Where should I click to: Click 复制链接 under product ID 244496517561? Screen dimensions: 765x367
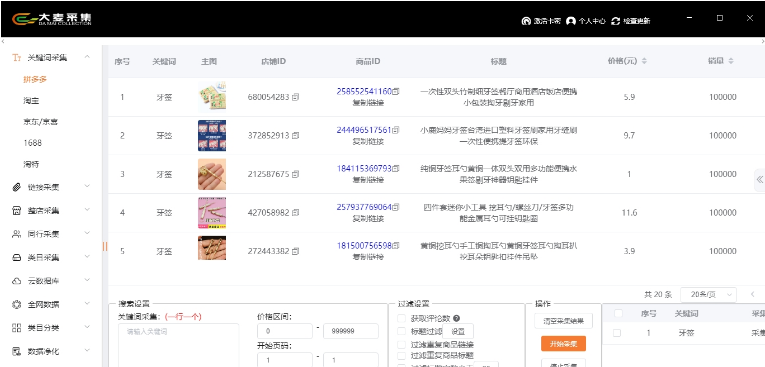(x=368, y=142)
